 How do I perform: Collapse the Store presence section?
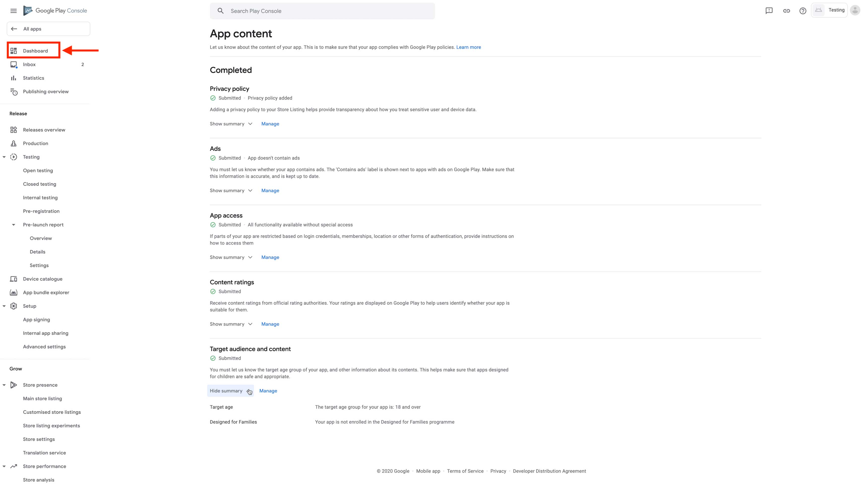tap(4, 385)
